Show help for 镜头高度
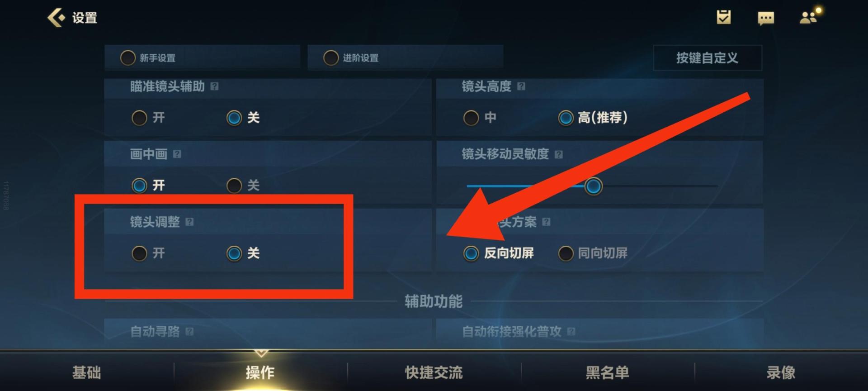The height and width of the screenshot is (391, 868). (x=521, y=86)
